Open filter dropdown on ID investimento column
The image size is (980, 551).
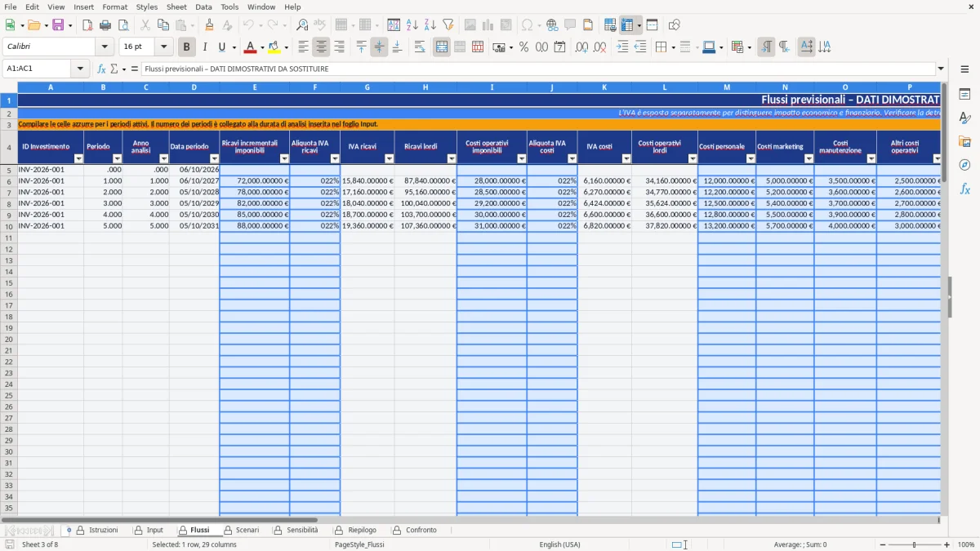pyautogui.click(x=78, y=159)
